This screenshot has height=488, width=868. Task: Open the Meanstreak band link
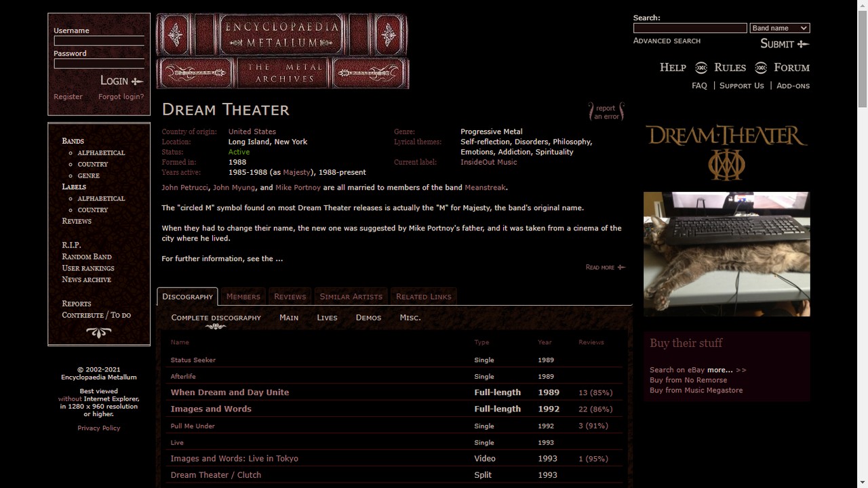tap(485, 187)
